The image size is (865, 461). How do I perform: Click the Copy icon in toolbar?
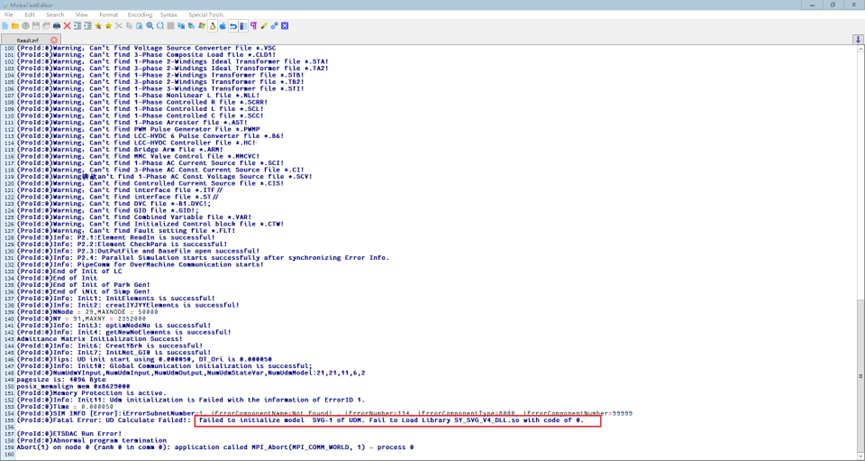(129, 25)
